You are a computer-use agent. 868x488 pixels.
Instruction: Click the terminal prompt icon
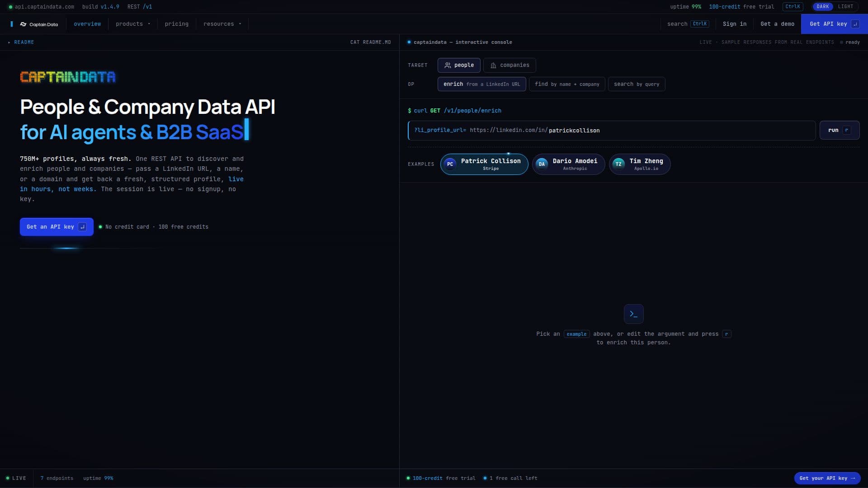[x=633, y=314]
